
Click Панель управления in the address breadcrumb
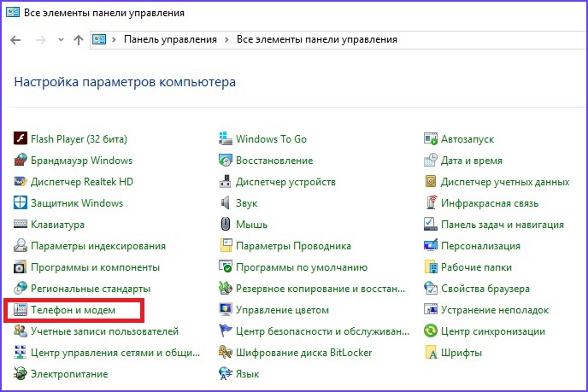[170, 39]
